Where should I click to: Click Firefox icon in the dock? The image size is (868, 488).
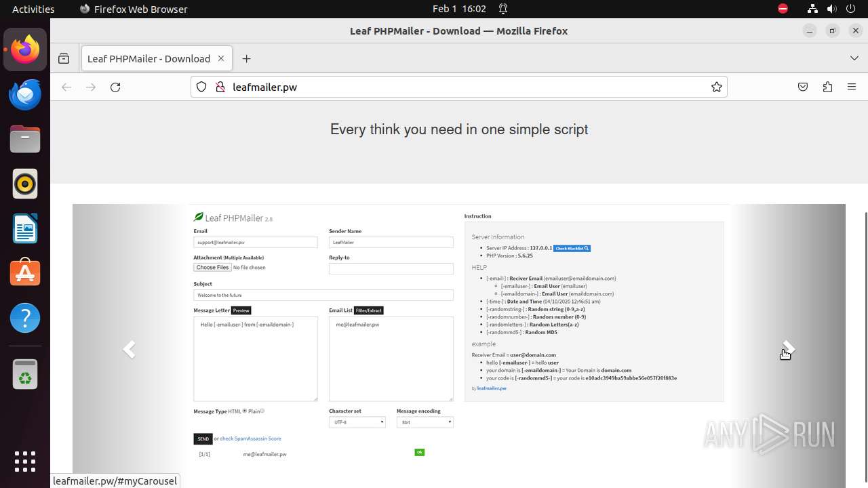pyautogui.click(x=25, y=49)
